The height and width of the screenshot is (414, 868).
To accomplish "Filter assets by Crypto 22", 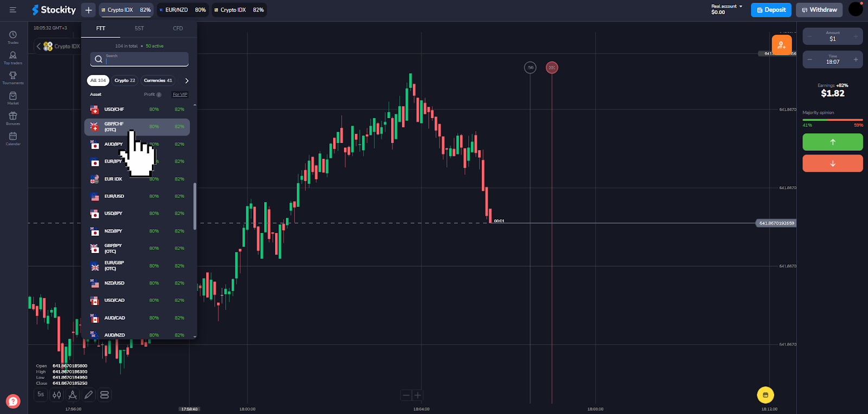I will pyautogui.click(x=125, y=81).
